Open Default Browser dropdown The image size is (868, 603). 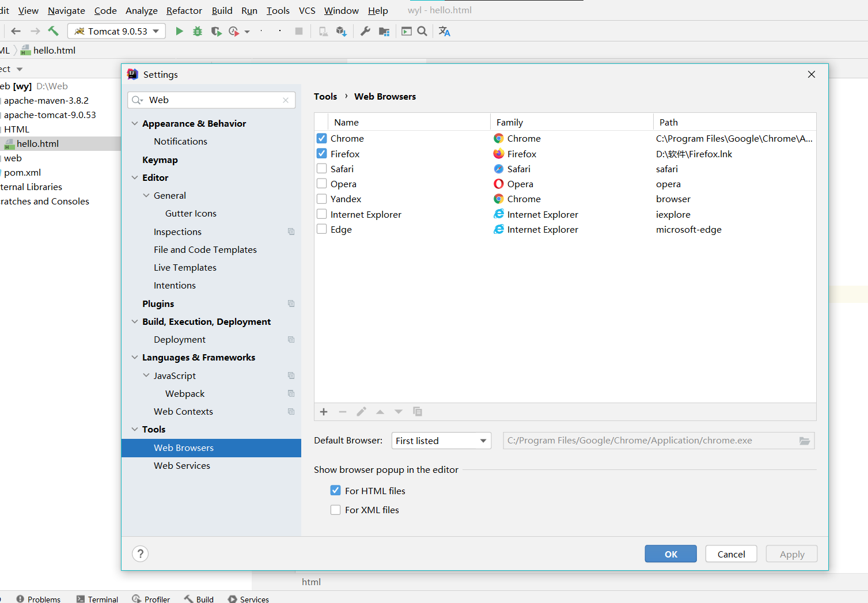[x=441, y=441]
